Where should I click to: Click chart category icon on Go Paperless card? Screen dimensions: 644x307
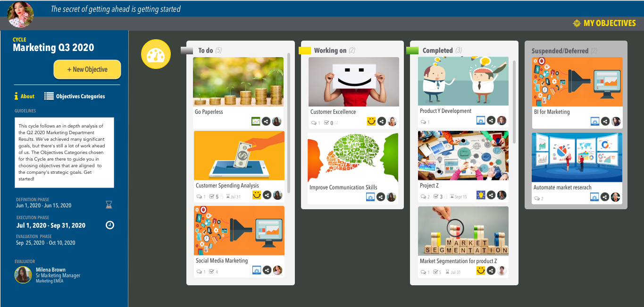click(x=256, y=121)
